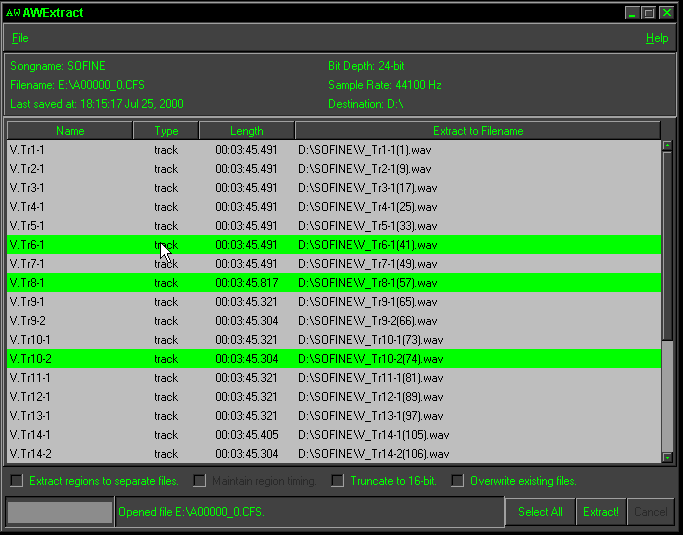Screen dimensions: 683x535
Task: Select the V.Tr14-1 track row
Action: pyautogui.click(x=334, y=435)
